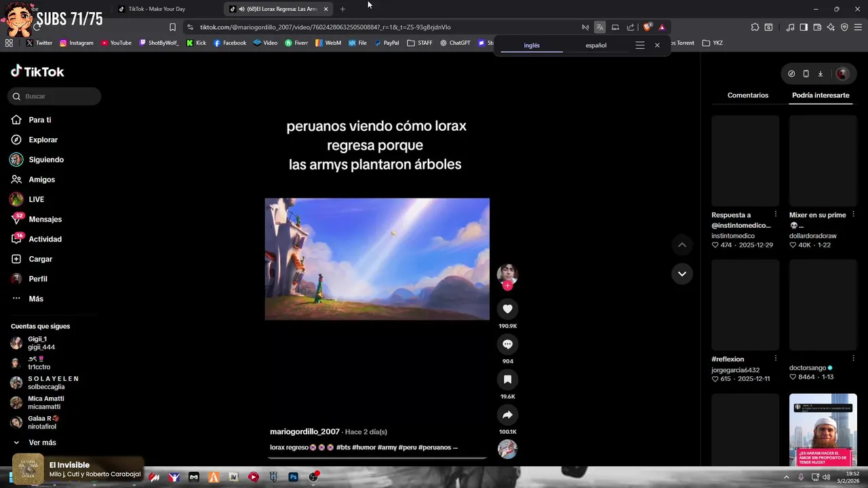Screen dimensions: 868x488
Task: Open the Brave Shields lion icon
Action: click(x=647, y=27)
